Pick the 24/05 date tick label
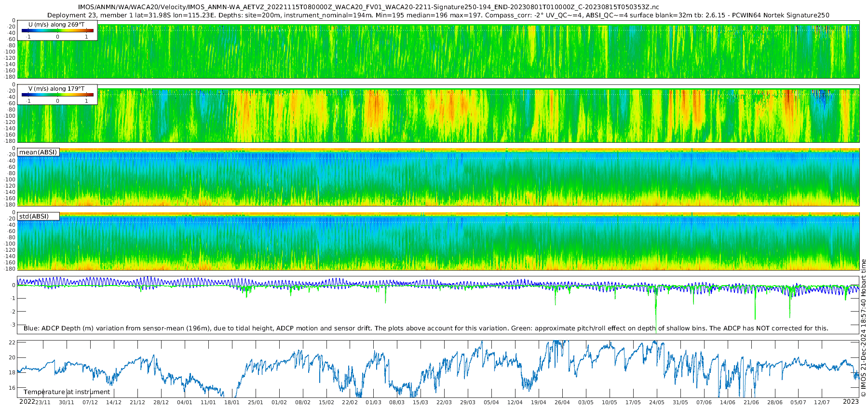Image resolution: width=868 pixels, height=410 pixels. pyautogui.click(x=657, y=402)
